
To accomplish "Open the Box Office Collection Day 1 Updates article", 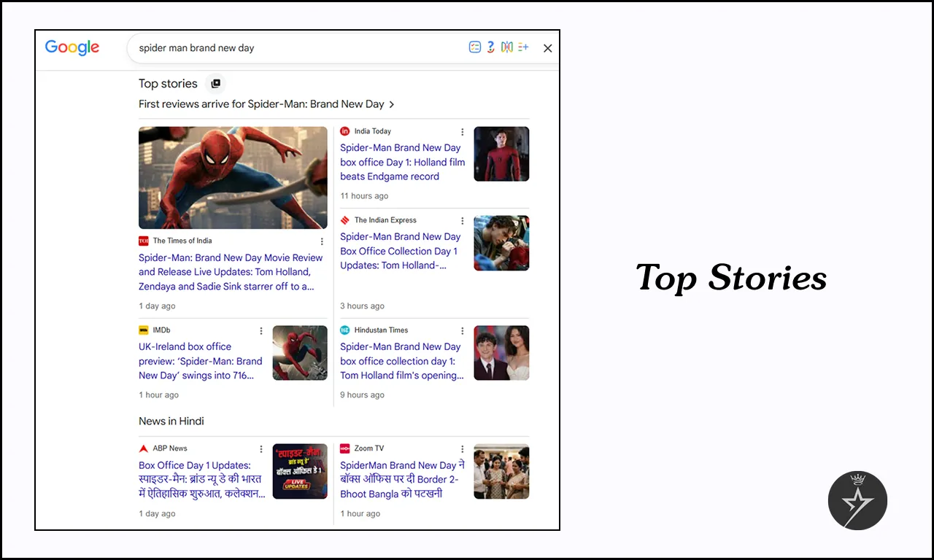I will click(401, 251).
